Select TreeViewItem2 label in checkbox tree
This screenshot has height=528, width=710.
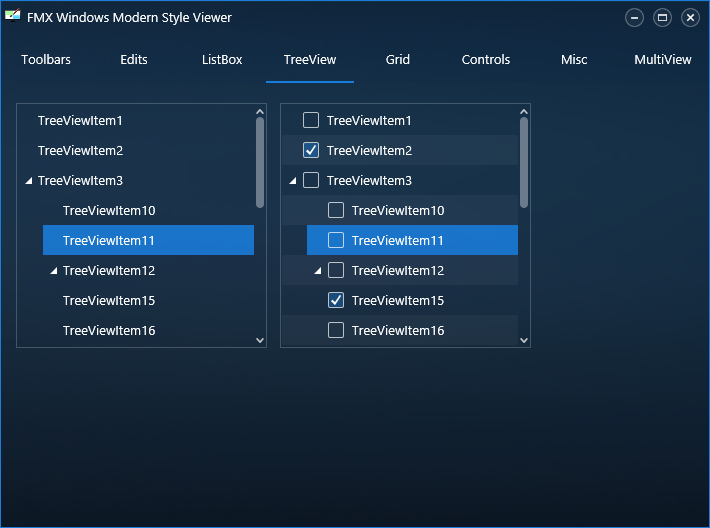pyautogui.click(x=369, y=150)
